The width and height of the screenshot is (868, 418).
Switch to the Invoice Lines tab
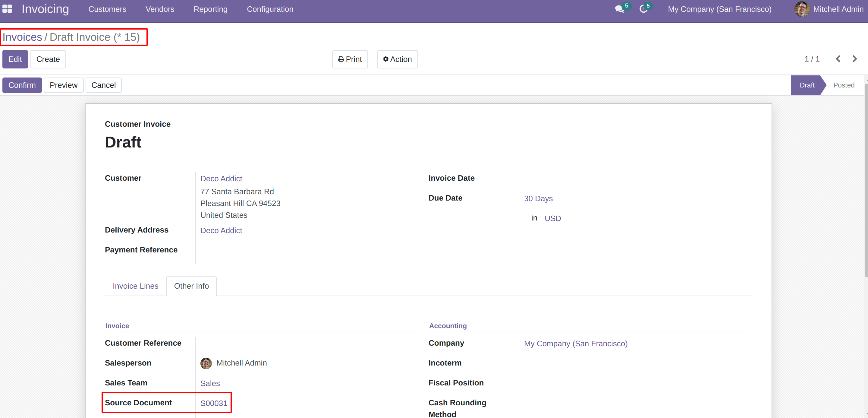coord(135,286)
